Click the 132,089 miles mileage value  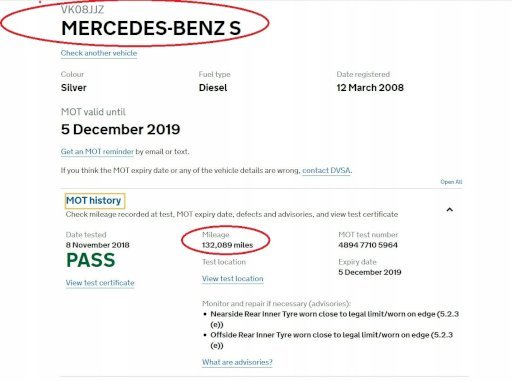point(227,245)
